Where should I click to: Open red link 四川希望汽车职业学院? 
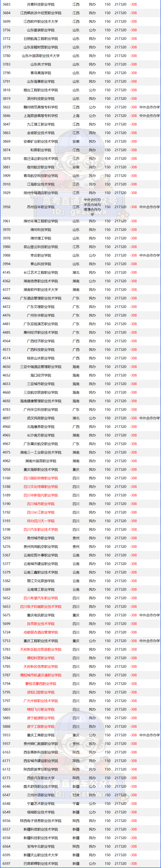pos(41,598)
